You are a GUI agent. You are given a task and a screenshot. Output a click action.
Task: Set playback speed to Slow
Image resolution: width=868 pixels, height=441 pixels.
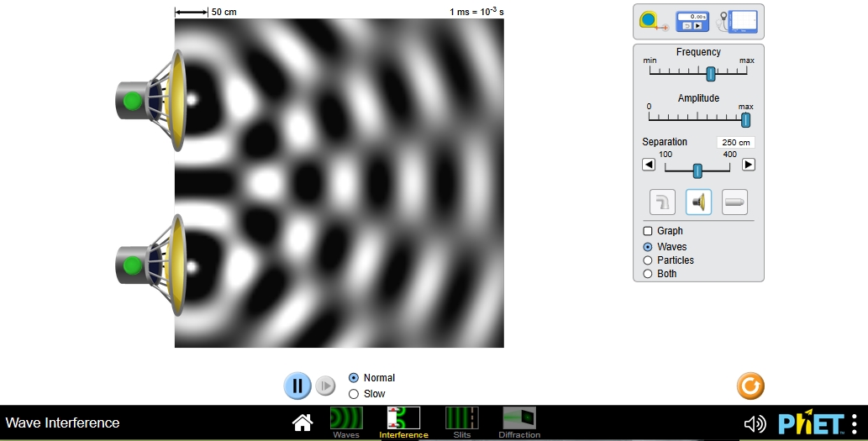366,394
